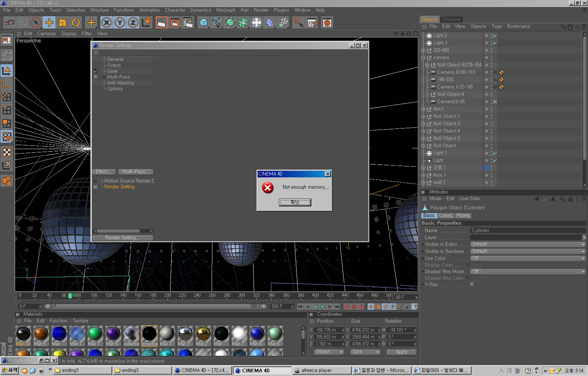Screen dimensions: 588x376
Task: Open the HyperNURBS generator icon
Action: coord(230,23)
